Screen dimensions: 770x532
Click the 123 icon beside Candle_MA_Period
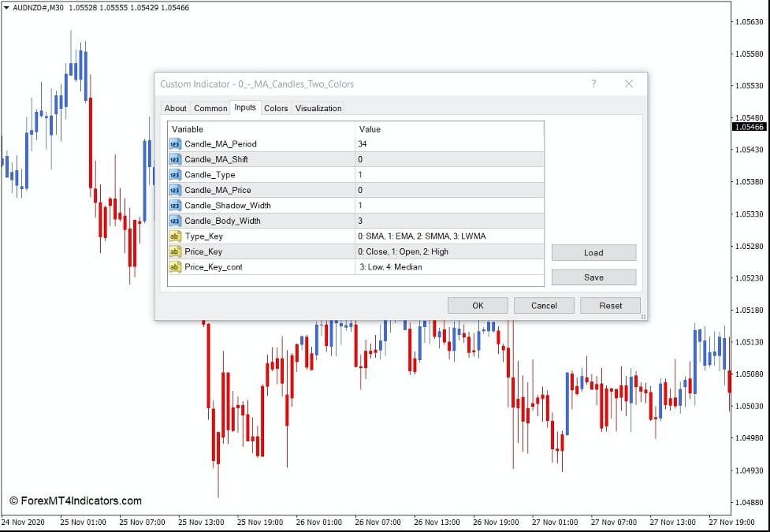coord(173,143)
